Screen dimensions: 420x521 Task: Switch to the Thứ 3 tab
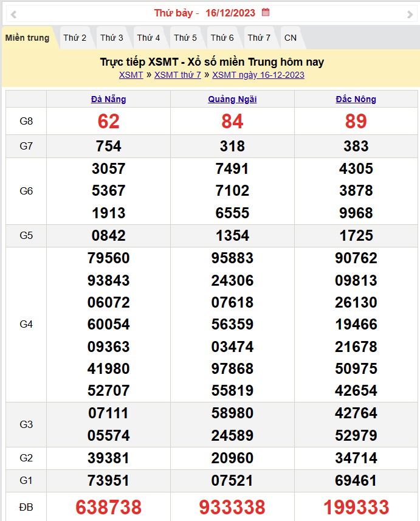pos(112,38)
